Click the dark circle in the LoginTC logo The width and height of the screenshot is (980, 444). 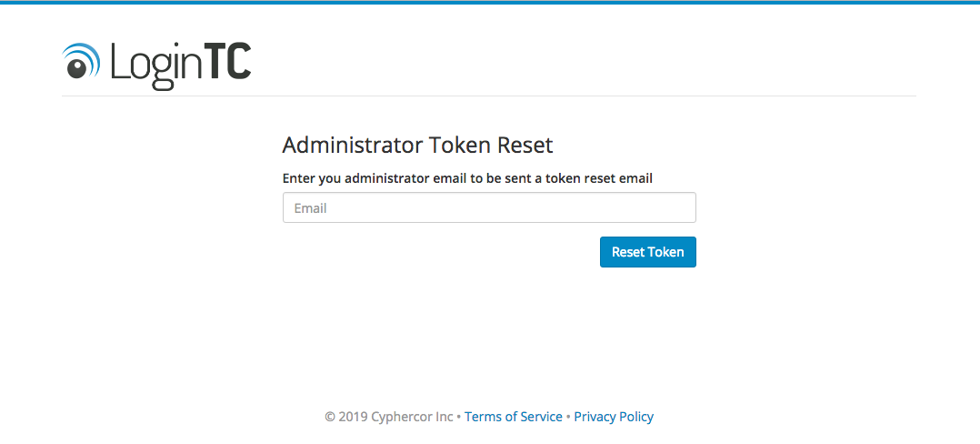coord(76,68)
